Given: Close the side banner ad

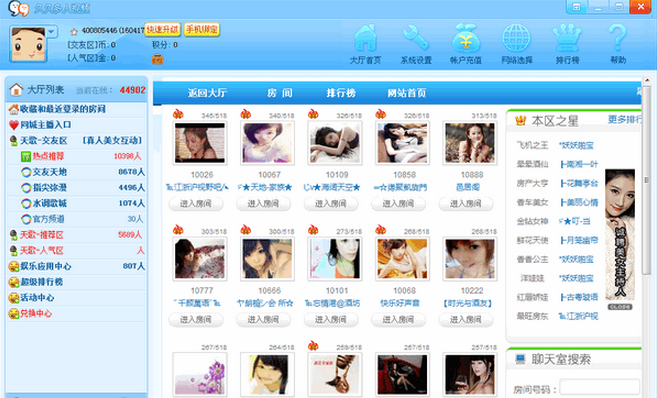Looking at the screenshot, I should pos(620,307).
